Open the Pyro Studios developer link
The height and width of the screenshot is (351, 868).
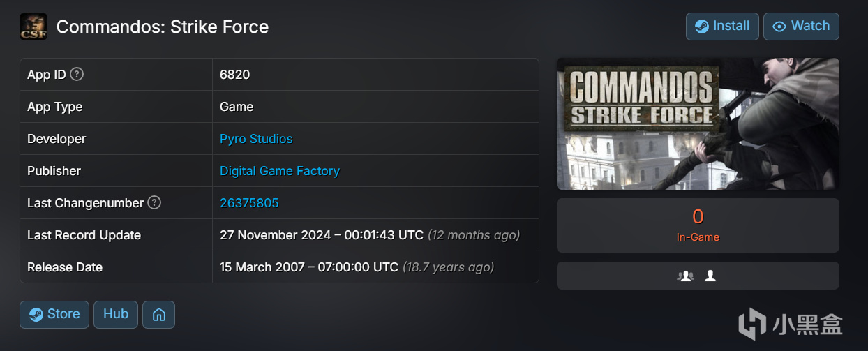point(256,139)
